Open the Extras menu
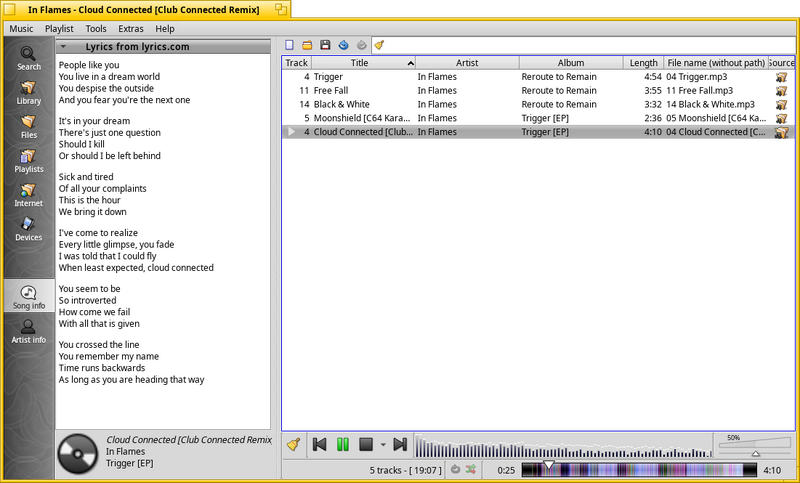800x483 pixels. 131,29
